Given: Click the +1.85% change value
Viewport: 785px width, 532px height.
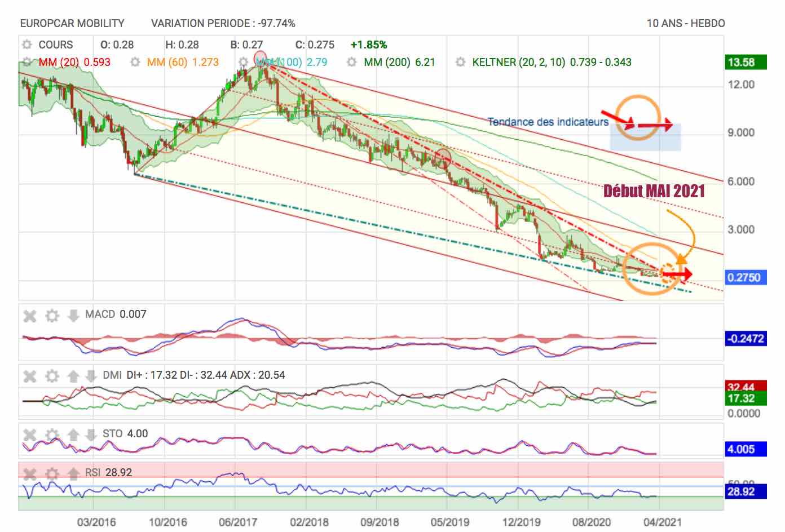Looking at the screenshot, I should point(369,45).
